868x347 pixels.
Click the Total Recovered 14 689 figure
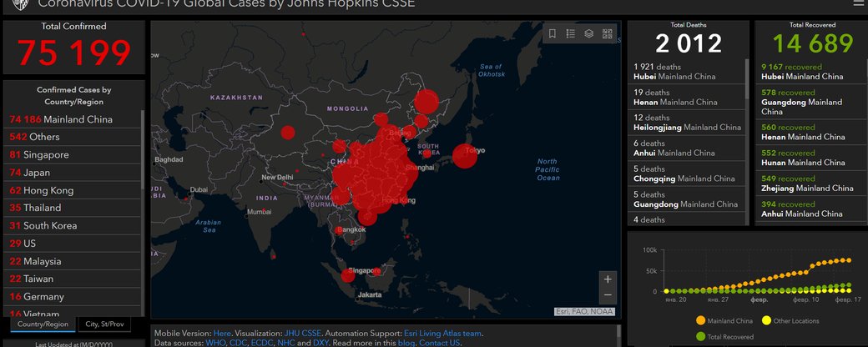coord(813,43)
